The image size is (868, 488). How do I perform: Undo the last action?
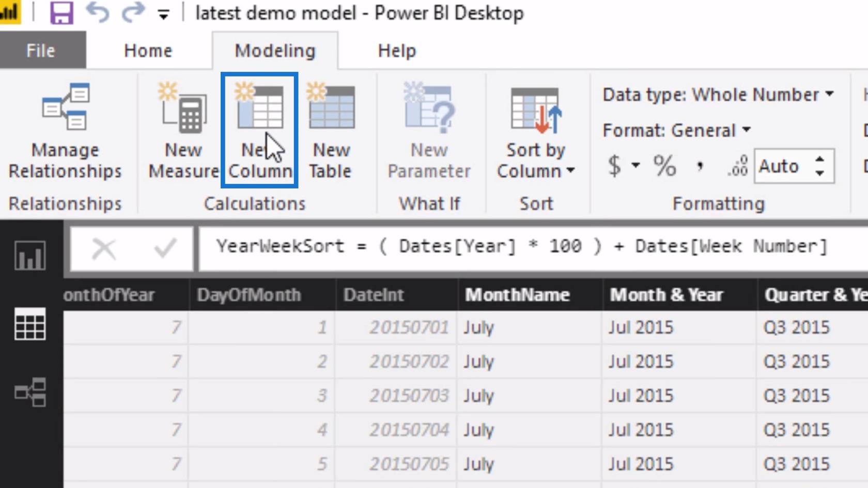[x=98, y=12]
